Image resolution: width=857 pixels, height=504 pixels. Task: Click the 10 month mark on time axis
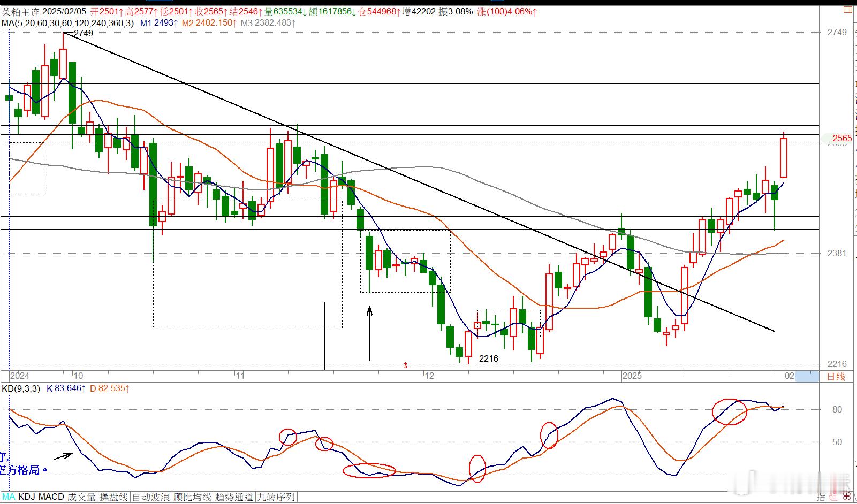(78, 376)
